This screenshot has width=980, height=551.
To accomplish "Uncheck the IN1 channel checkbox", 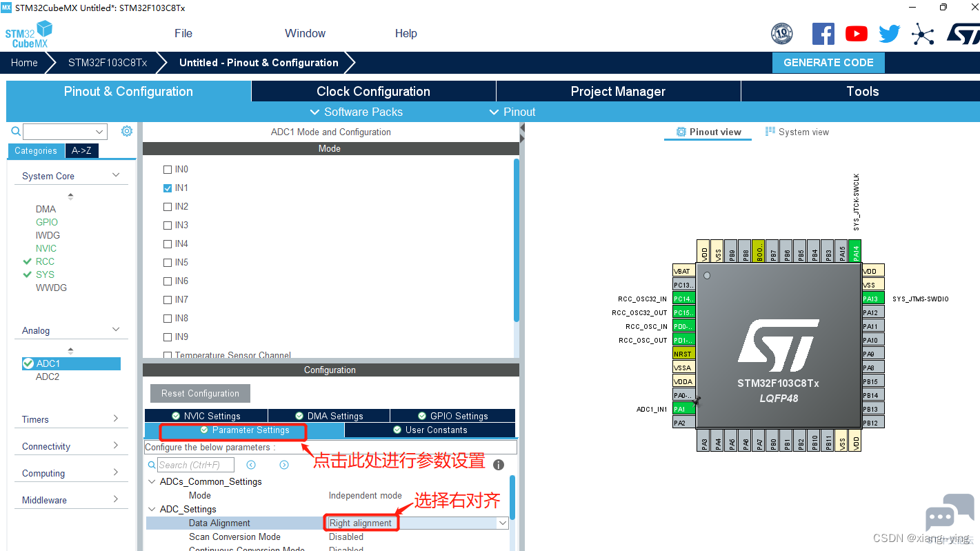I will [x=168, y=188].
